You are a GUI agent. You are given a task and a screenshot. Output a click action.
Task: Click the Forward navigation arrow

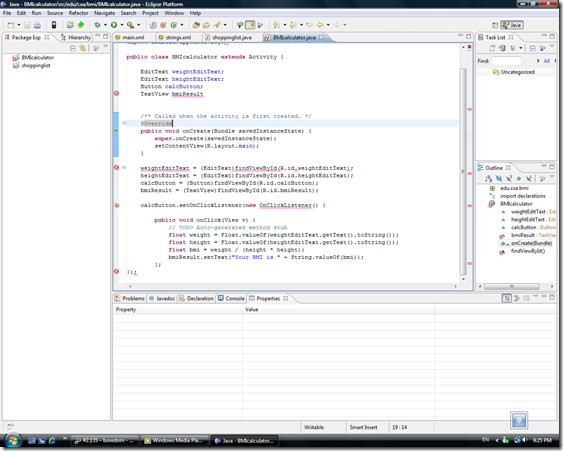(336, 25)
